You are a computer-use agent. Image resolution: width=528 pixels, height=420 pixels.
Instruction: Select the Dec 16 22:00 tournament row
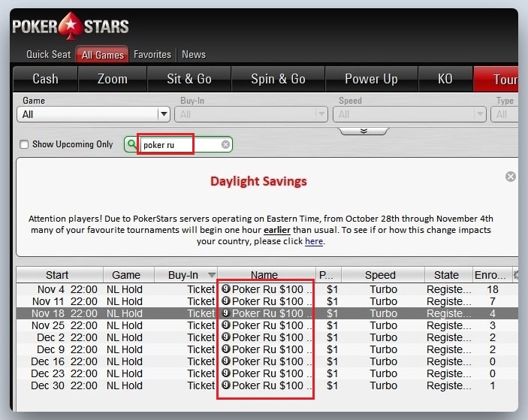267,361
